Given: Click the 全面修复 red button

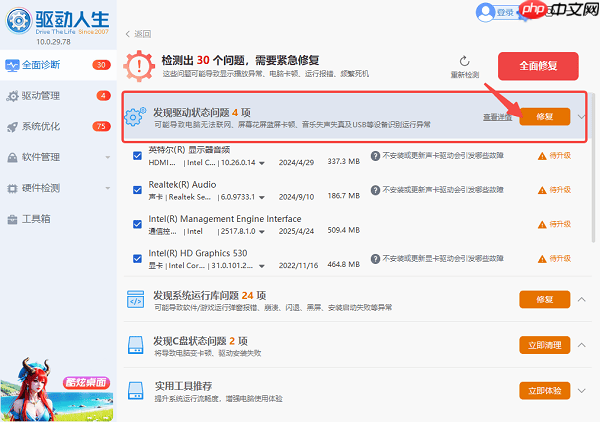Looking at the screenshot, I should coord(538,66).
